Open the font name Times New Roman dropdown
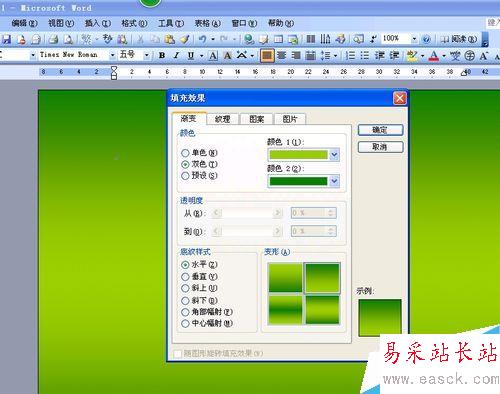 113,55
